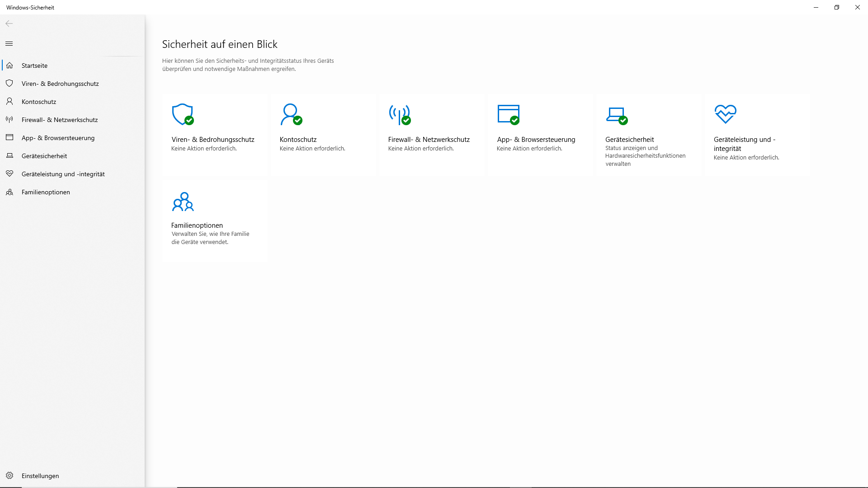Click the back arrow button

pyautogui.click(x=9, y=23)
